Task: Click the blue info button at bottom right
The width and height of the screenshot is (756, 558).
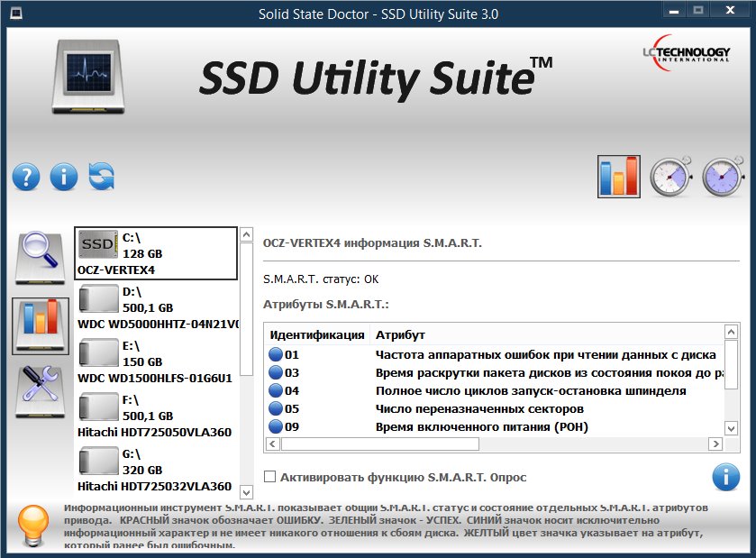Action: 725,477
